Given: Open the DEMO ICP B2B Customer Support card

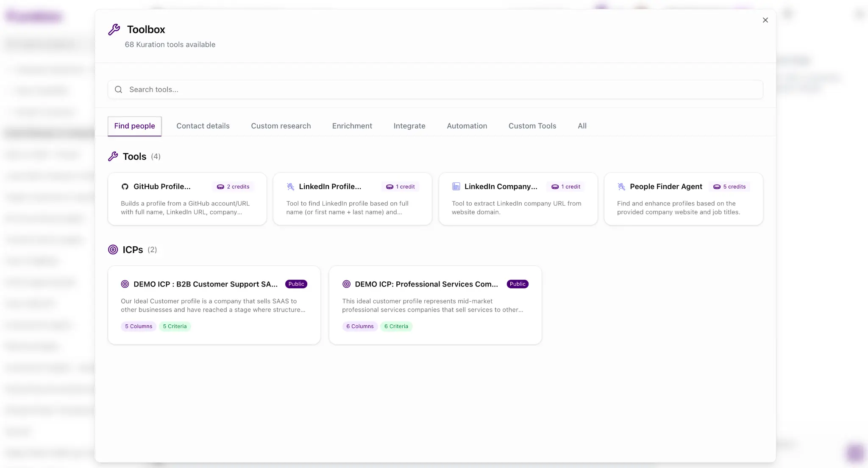Looking at the screenshot, I should click(214, 305).
